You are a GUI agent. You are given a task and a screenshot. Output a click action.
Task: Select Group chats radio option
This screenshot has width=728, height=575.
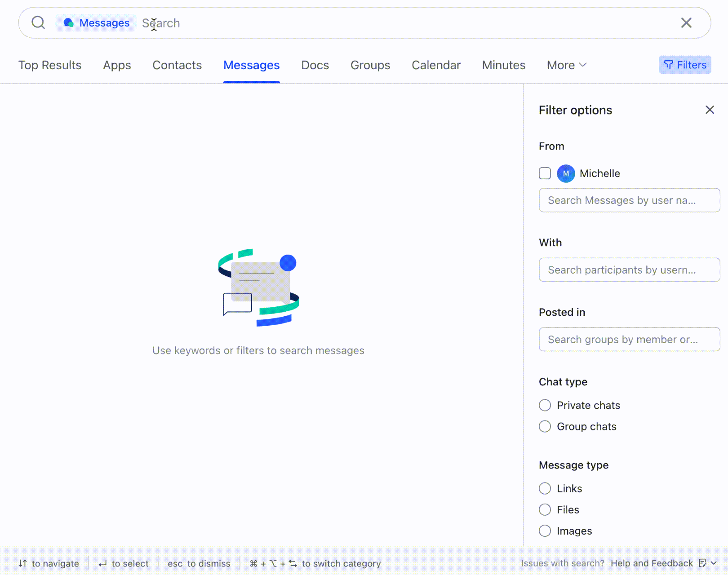545,426
